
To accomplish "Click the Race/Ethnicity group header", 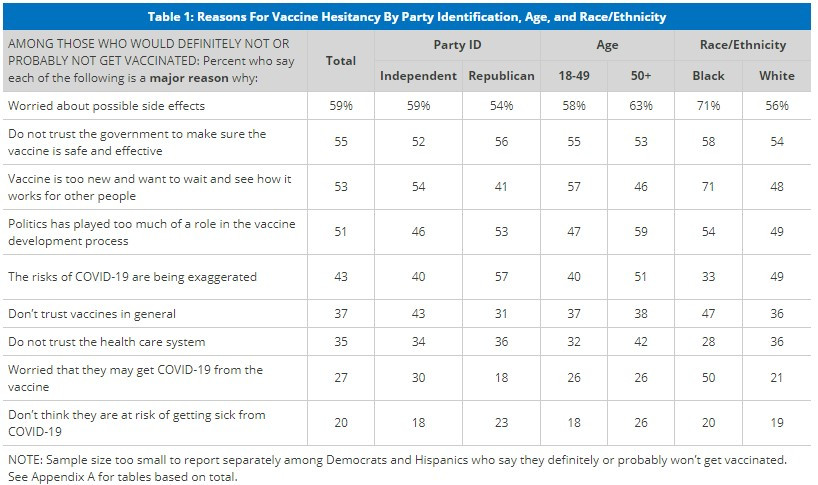I will [743, 45].
